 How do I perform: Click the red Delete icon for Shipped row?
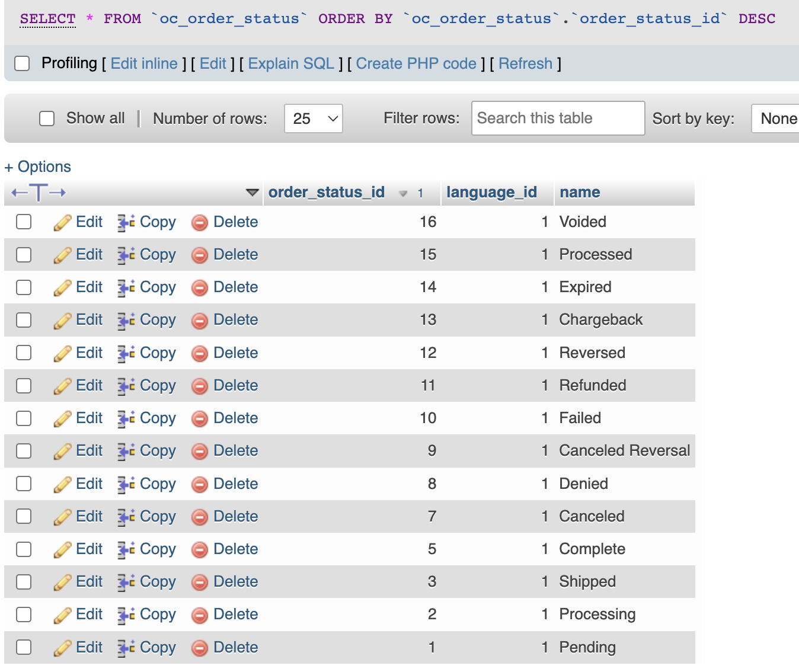[x=200, y=583]
